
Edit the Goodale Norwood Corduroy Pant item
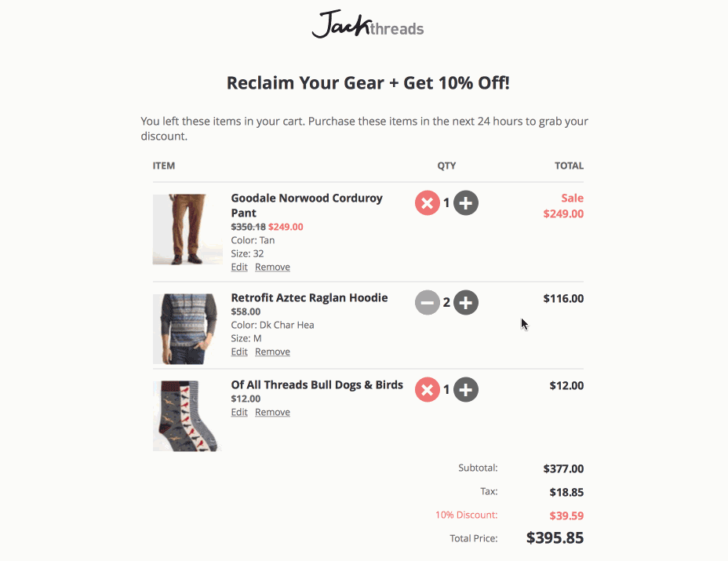click(239, 267)
